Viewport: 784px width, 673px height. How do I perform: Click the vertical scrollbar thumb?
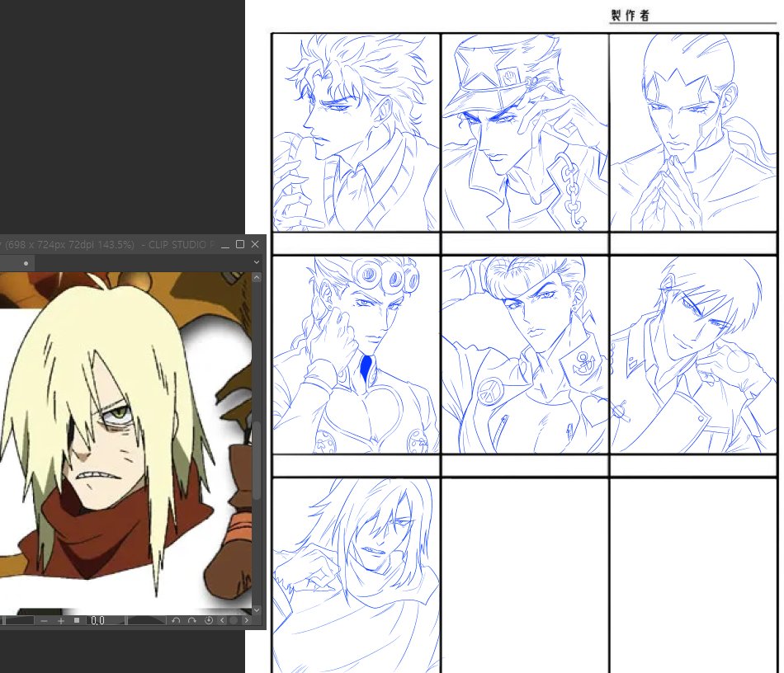pos(257,459)
